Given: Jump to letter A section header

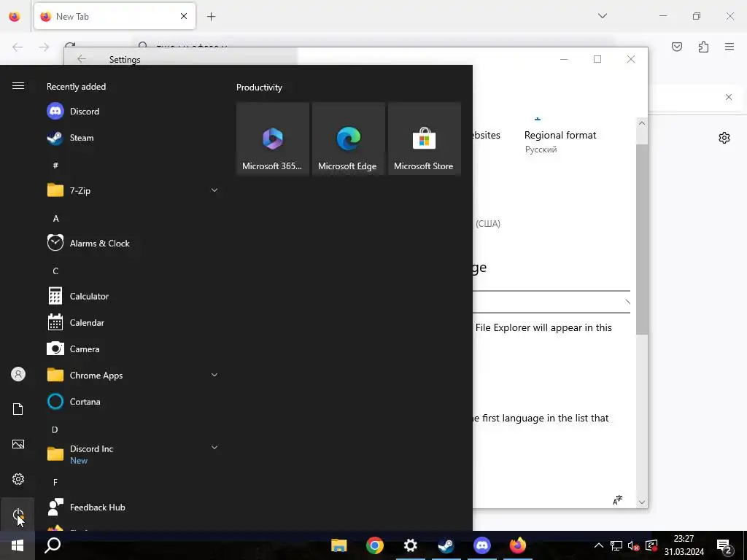Looking at the screenshot, I should click(55, 219).
